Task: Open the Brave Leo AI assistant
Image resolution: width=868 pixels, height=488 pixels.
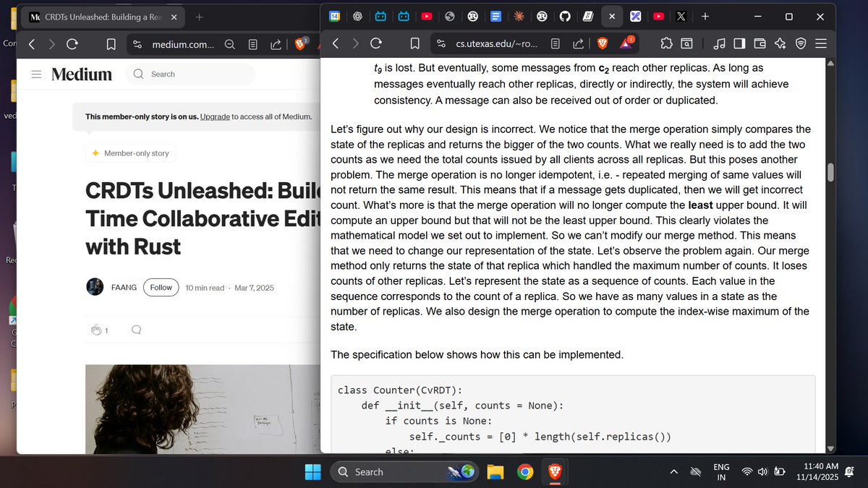Action: 780,43
